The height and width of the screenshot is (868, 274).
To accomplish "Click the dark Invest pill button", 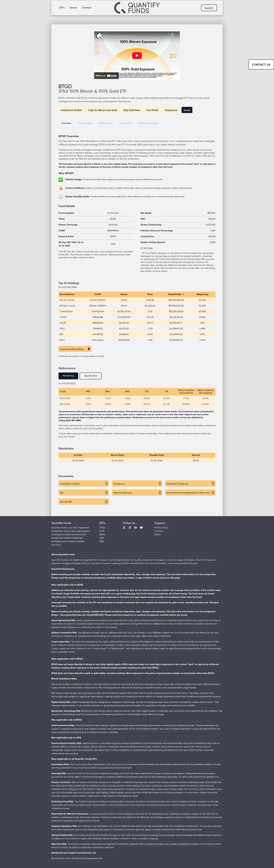I will (187, 110).
